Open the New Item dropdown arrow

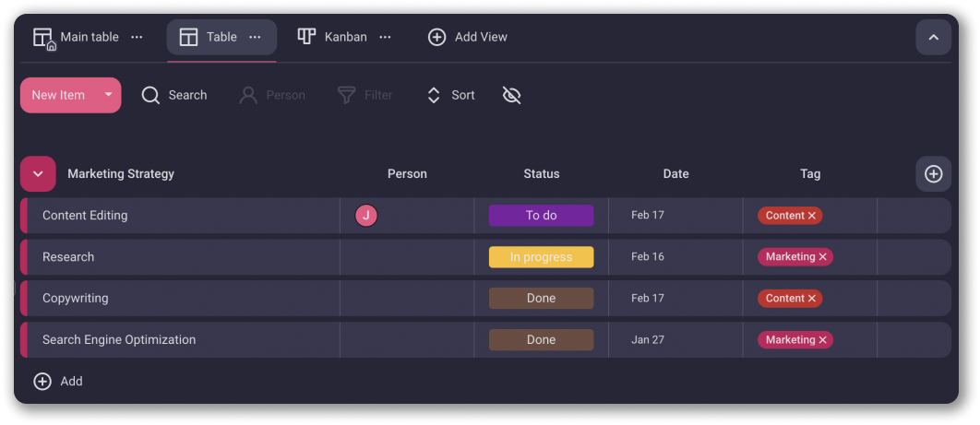click(108, 95)
